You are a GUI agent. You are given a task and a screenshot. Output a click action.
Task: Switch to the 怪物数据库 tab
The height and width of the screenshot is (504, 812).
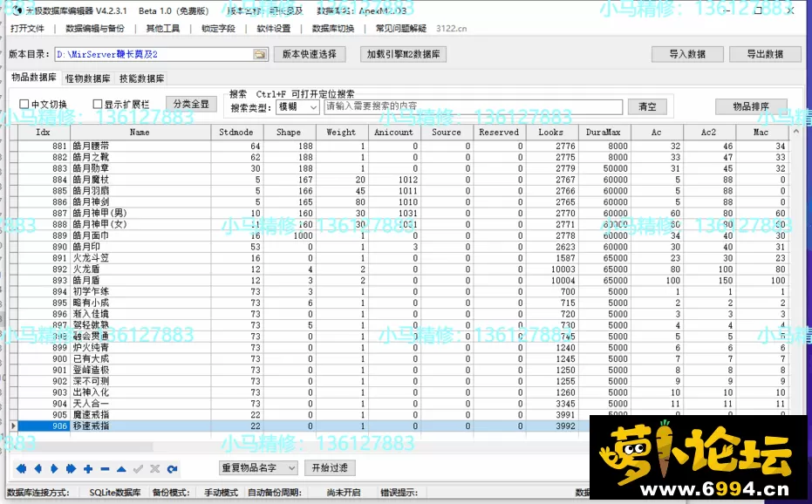point(87,78)
